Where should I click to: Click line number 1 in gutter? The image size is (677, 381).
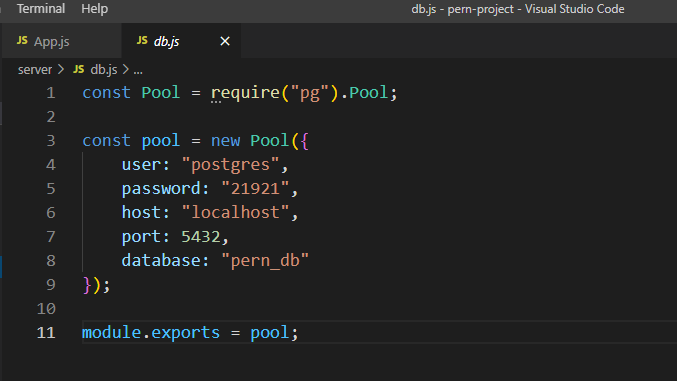(x=51, y=93)
